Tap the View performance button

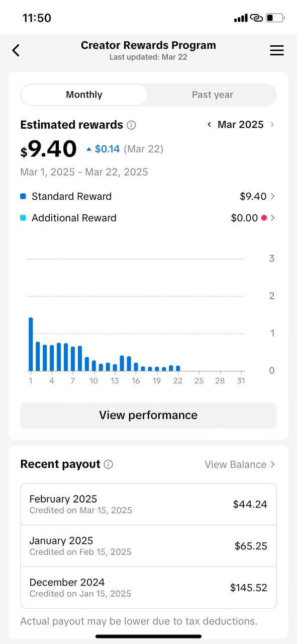[x=148, y=415]
